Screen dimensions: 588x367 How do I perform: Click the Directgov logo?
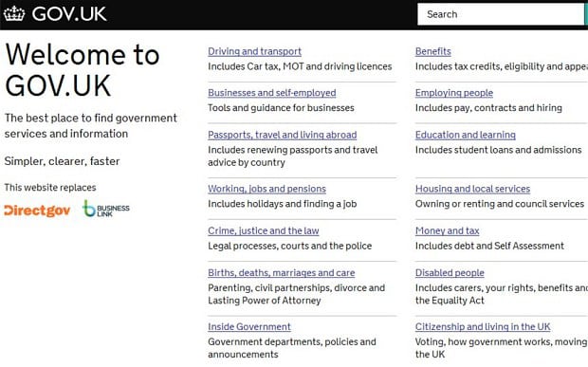[x=37, y=211]
